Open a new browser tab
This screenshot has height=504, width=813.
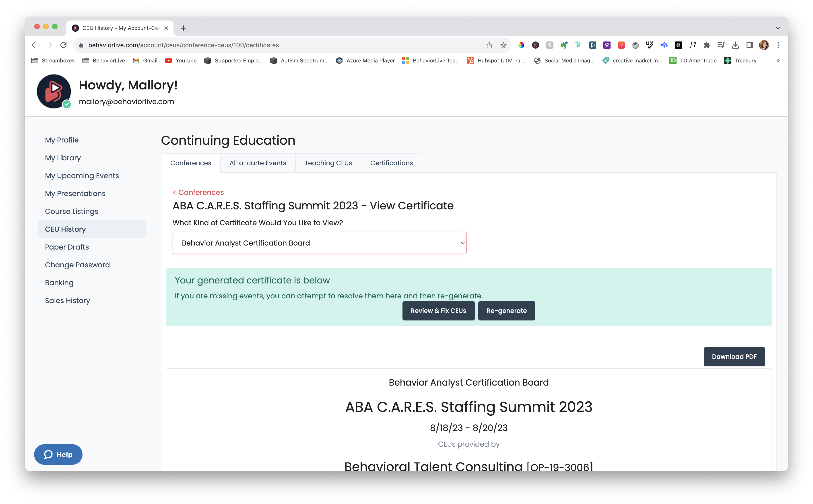tap(183, 28)
